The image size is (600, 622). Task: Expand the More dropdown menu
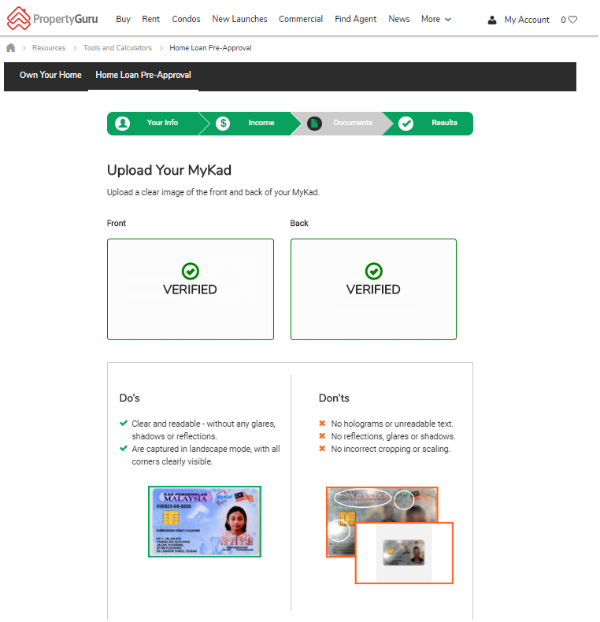[x=436, y=19]
